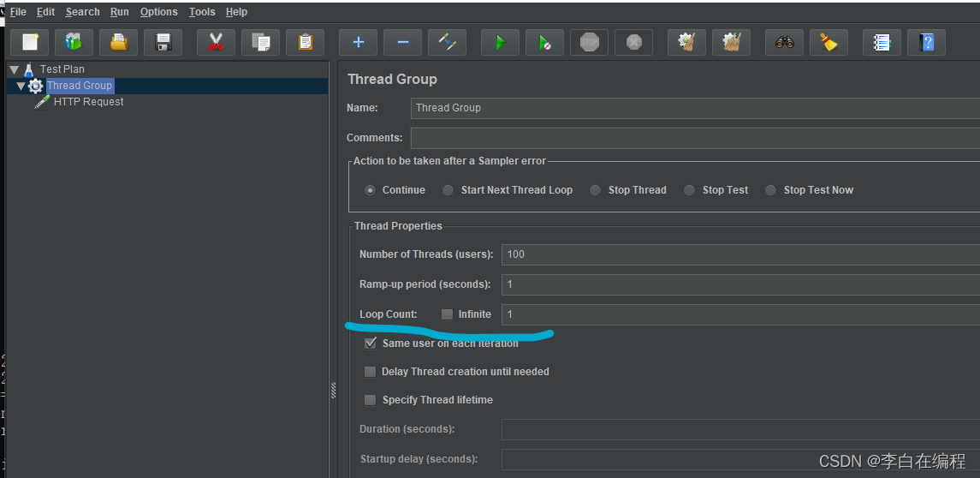Click the New test plan icon
Viewport: 980px width, 478px height.
click(29, 43)
